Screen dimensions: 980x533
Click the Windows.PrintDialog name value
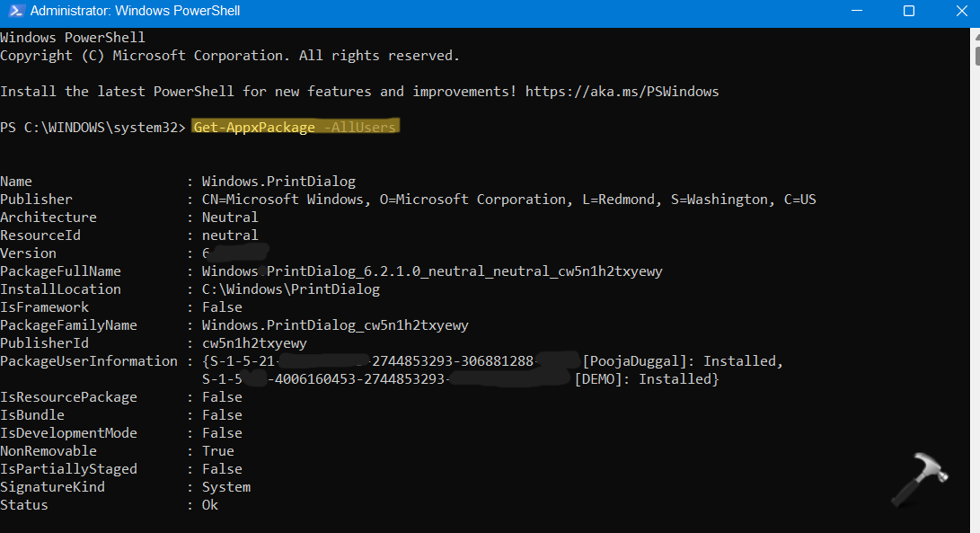pos(278,182)
